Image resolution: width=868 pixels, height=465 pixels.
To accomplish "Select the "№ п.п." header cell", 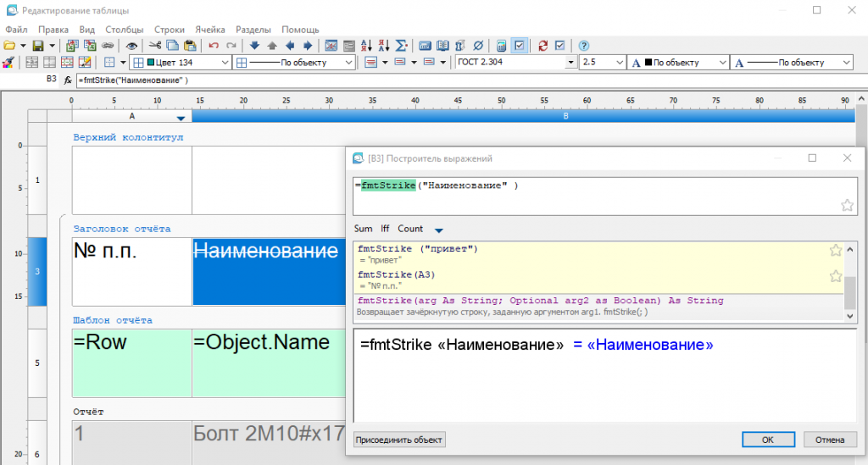I will [131, 272].
